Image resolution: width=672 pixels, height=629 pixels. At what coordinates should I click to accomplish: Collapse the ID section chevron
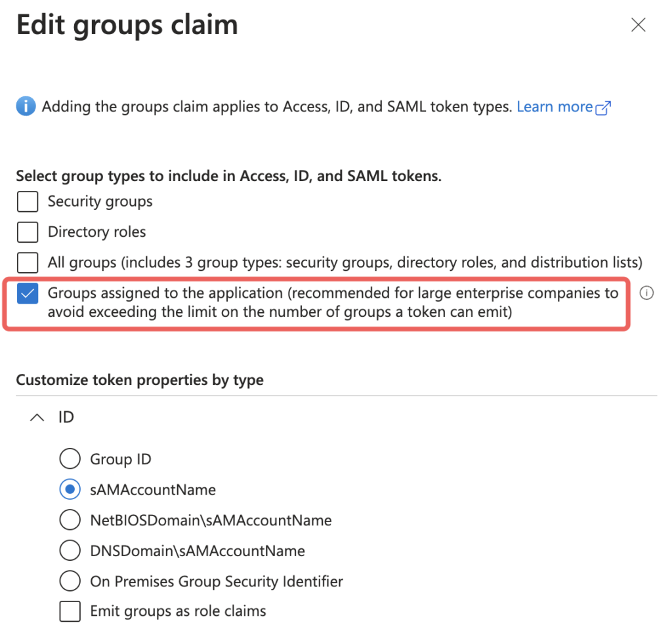(x=37, y=417)
